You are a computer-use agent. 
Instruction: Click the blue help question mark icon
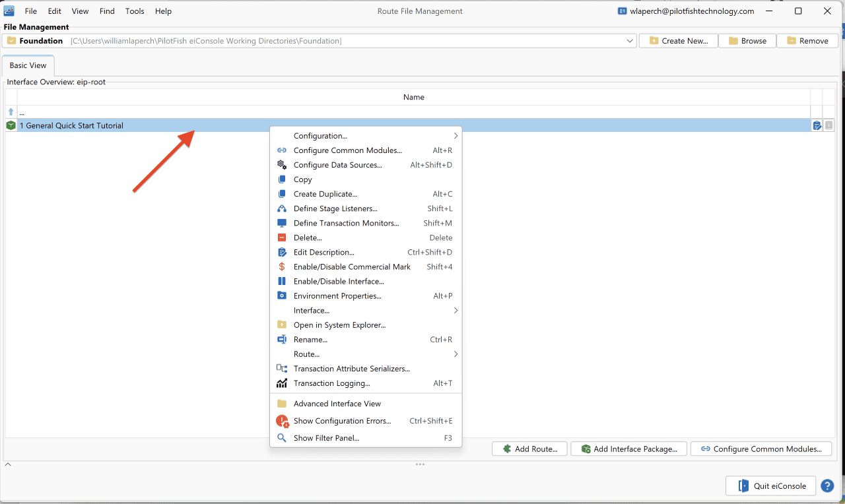pyautogui.click(x=827, y=486)
